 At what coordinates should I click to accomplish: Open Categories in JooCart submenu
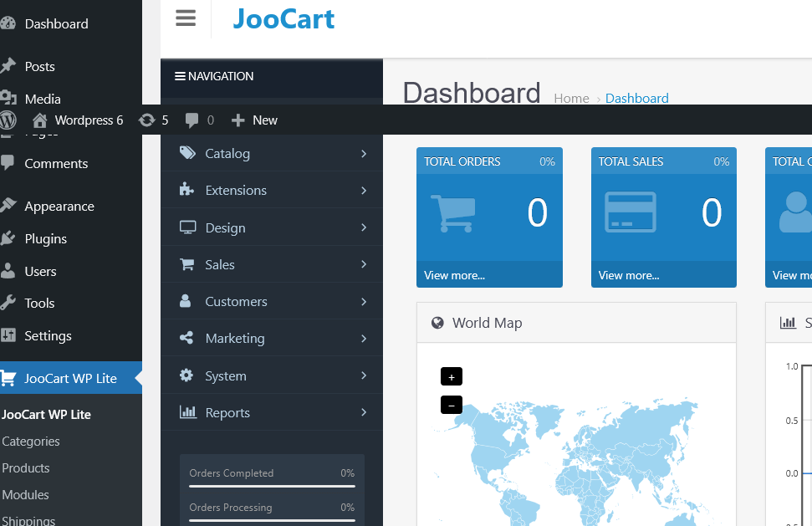point(31,442)
